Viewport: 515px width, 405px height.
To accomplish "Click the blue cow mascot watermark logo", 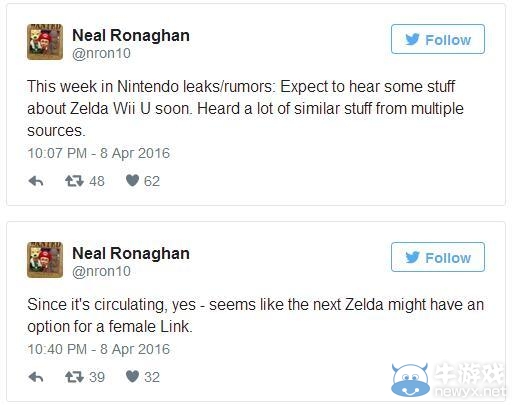I will point(410,380).
